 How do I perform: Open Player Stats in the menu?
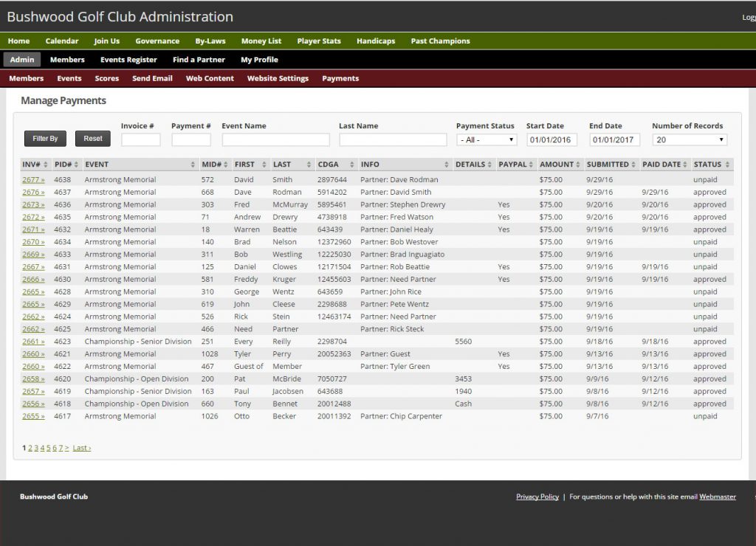tap(319, 41)
